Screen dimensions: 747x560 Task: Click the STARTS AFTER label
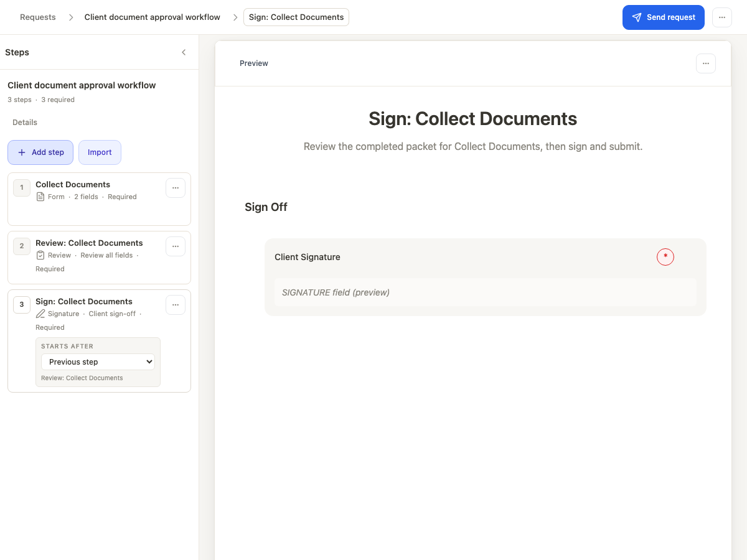click(x=67, y=346)
